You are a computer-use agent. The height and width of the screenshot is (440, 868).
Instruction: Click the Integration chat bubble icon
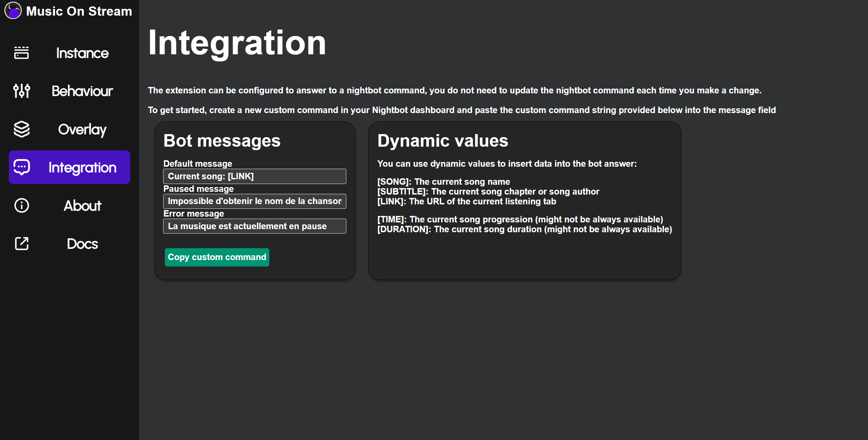tap(21, 167)
